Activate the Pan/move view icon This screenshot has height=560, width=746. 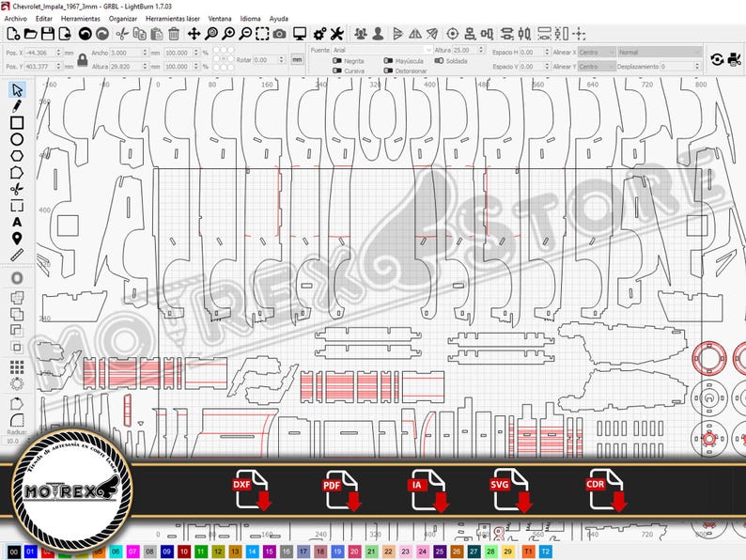194,34
